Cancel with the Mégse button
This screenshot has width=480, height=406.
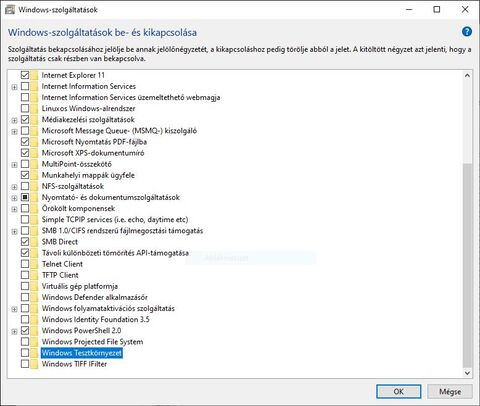[x=450, y=391]
